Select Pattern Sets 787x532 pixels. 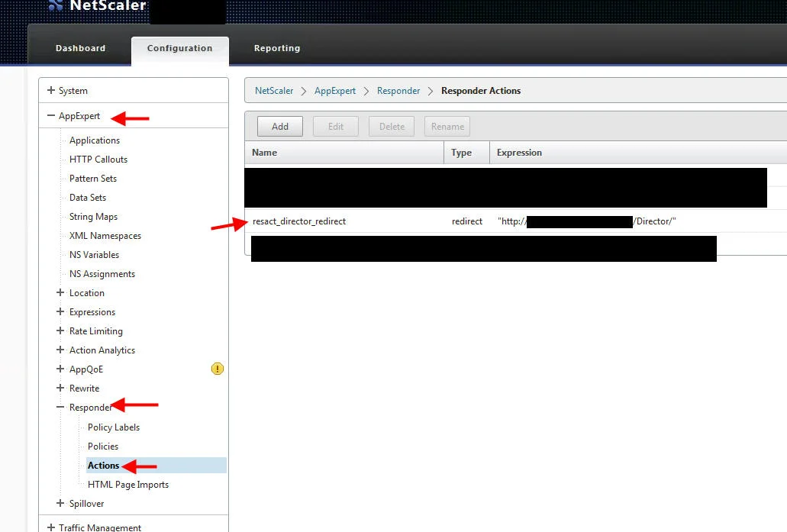(93, 178)
